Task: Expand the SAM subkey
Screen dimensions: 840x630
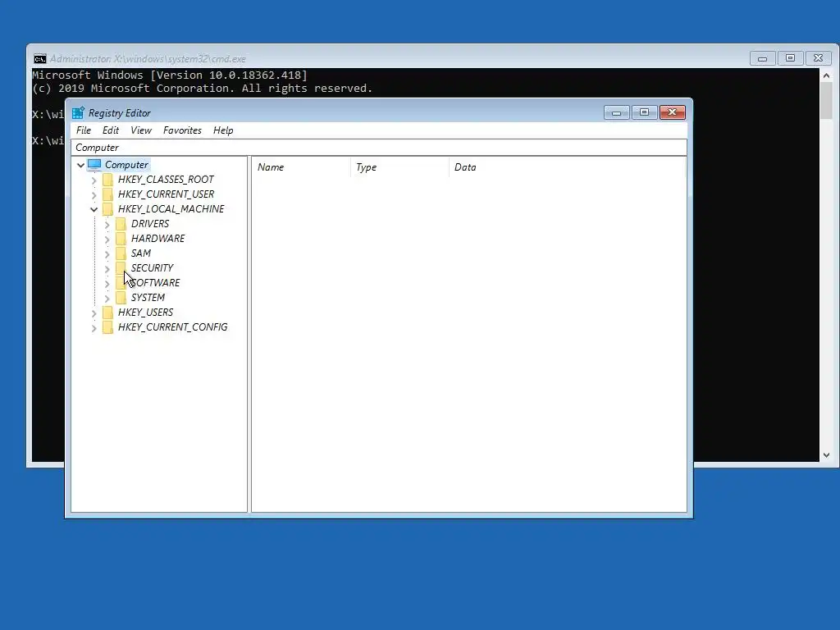Action: pyautogui.click(x=107, y=254)
